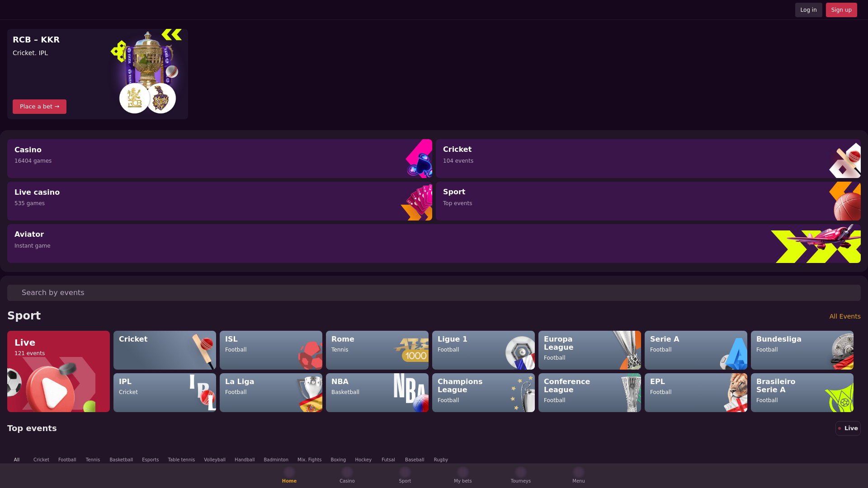Select the Rugby filter tab
The image size is (868, 488).
pos(441,460)
